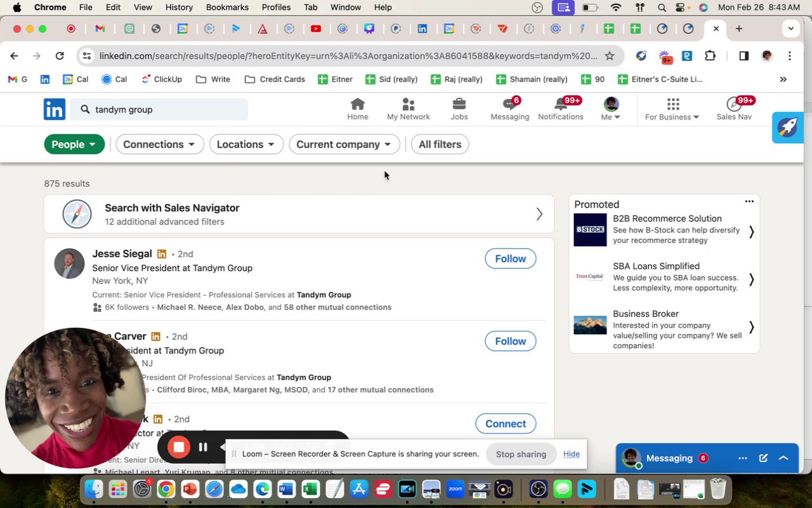
Task: Open the Chrome File menu
Action: tap(86, 8)
